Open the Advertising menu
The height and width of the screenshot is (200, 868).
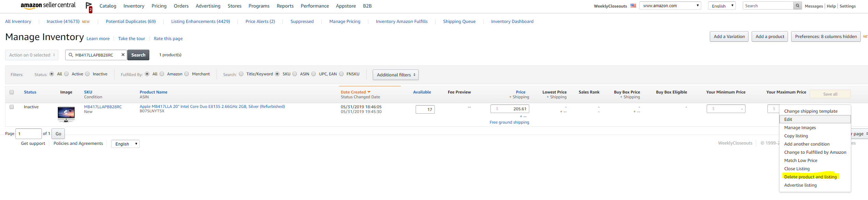208,6
